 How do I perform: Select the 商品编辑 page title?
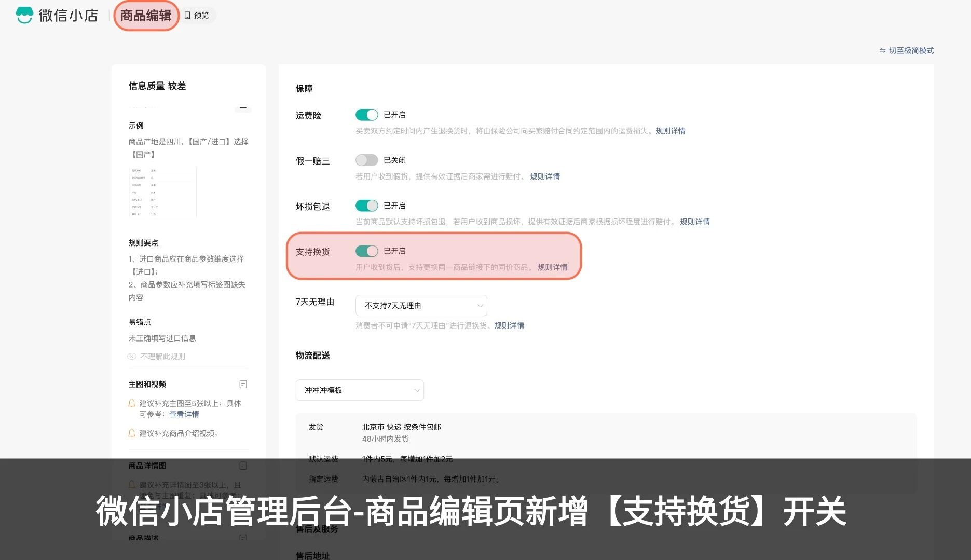pos(146,16)
